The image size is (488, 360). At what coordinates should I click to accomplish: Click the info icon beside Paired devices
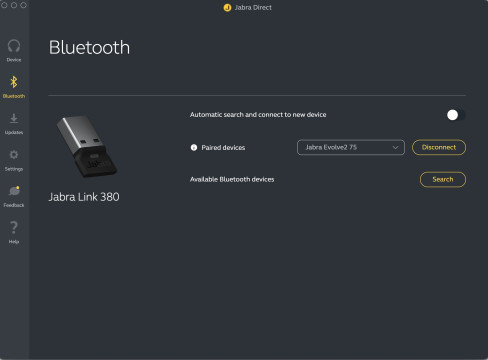click(x=194, y=147)
